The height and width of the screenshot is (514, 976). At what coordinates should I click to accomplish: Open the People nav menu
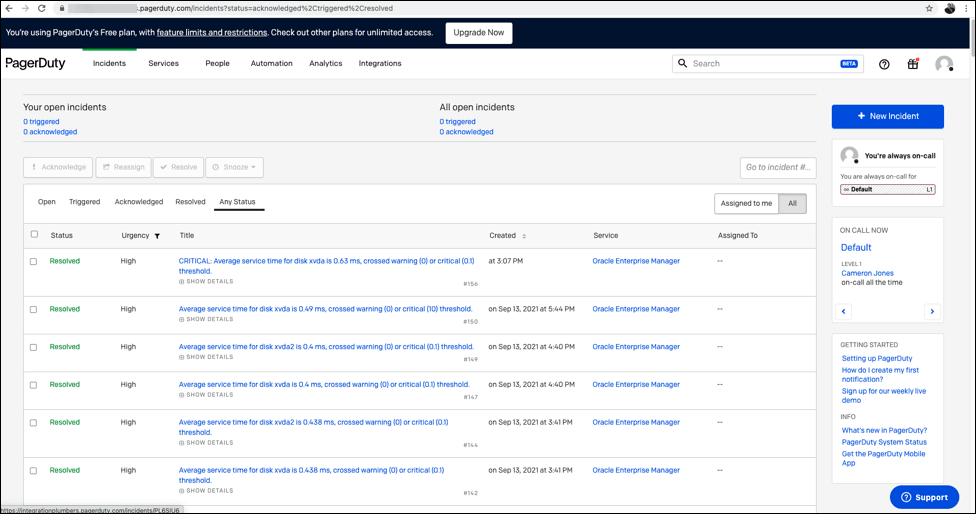[217, 63]
